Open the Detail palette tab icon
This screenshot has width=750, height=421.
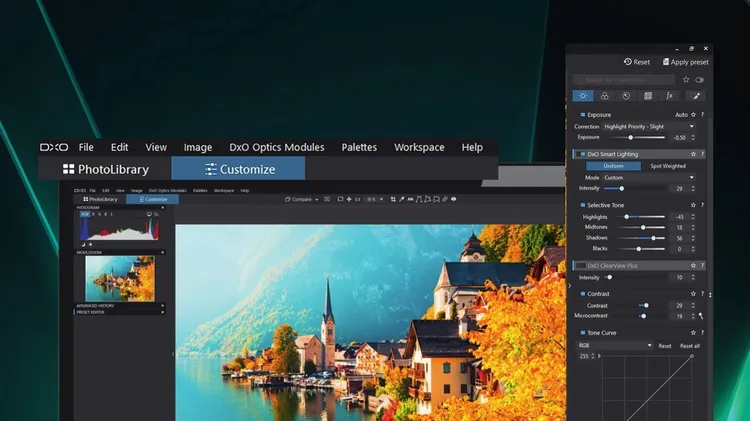626,96
